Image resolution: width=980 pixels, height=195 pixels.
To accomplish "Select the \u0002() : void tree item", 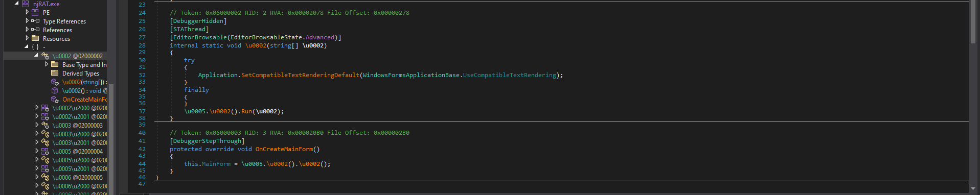I will click(85, 90).
